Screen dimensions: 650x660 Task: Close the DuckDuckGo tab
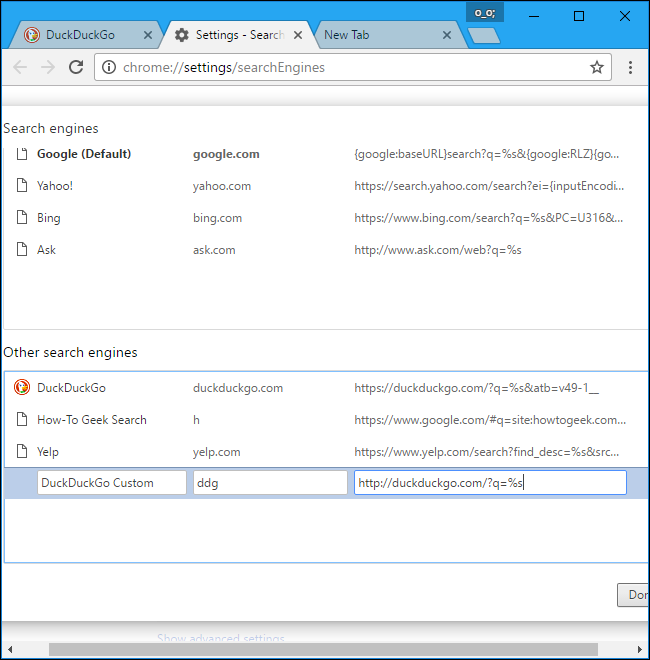tap(149, 35)
